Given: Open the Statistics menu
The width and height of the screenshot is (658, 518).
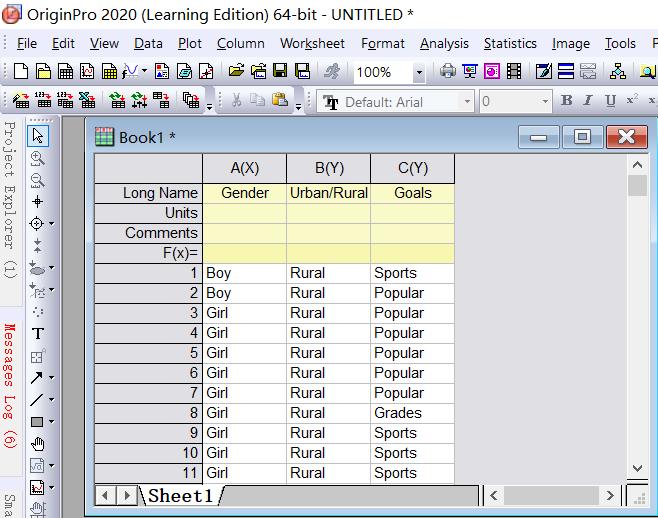Looking at the screenshot, I should (x=510, y=43).
